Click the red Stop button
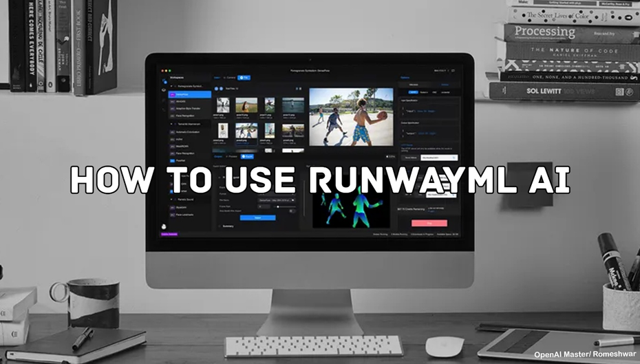Viewport: 640px width, 364px height. click(429, 223)
